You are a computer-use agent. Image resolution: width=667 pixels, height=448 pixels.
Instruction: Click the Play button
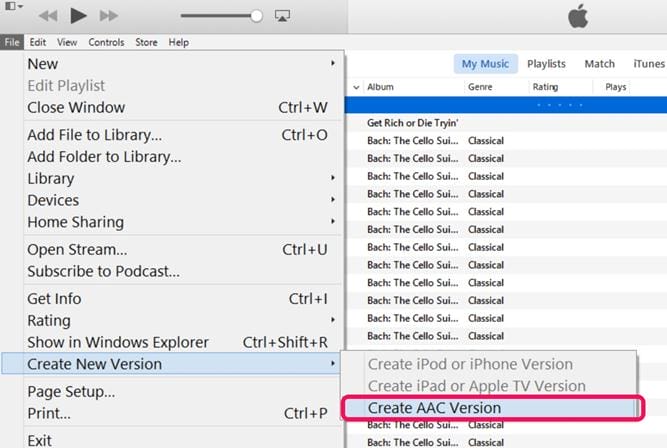(79, 15)
